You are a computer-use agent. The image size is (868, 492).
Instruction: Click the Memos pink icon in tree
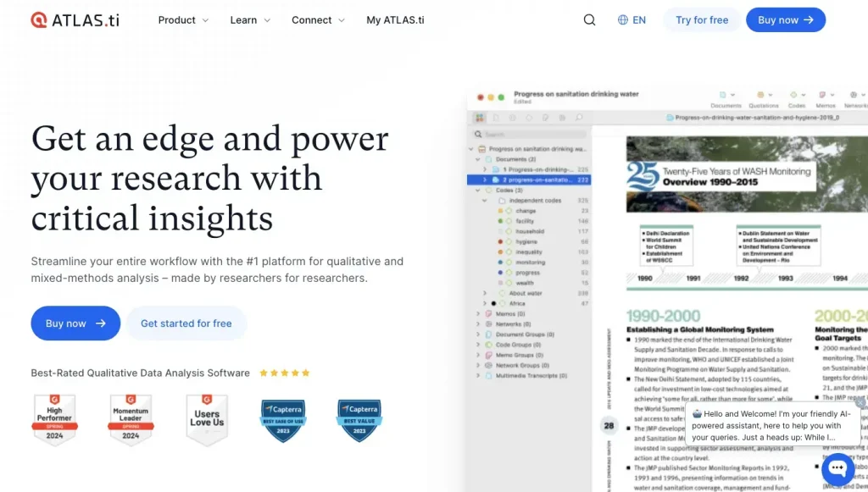(489, 314)
